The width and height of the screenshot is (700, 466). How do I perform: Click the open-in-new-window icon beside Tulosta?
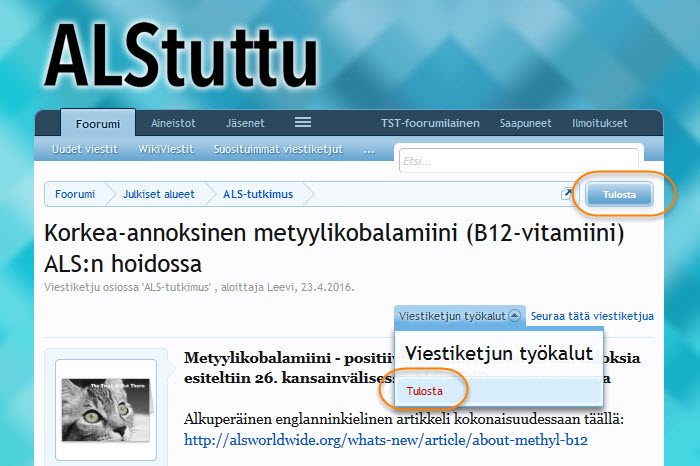tap(568, 195)
